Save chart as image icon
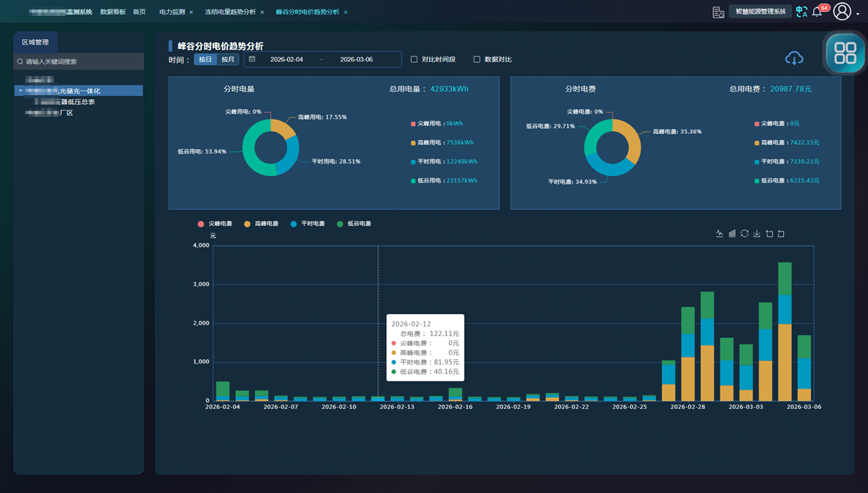The width and height of the screenshot is (868, 493). 757,234
